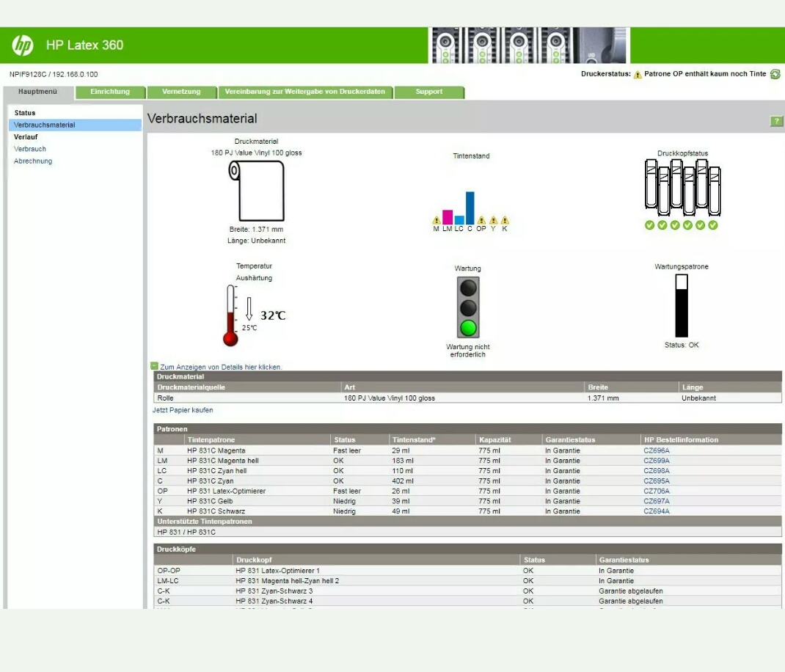This screenshot has height=672, width=785.
Task: Open order link CZ696A
Action: coord(657,450)
